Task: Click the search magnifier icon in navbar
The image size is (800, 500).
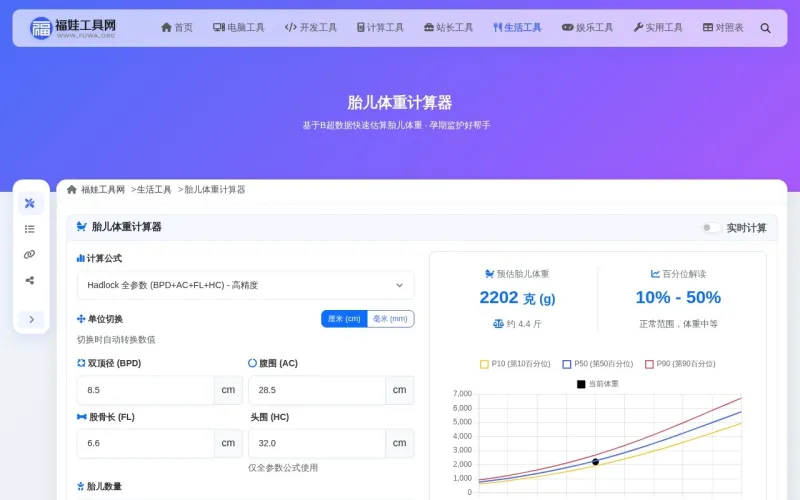Action: (766, 28)
